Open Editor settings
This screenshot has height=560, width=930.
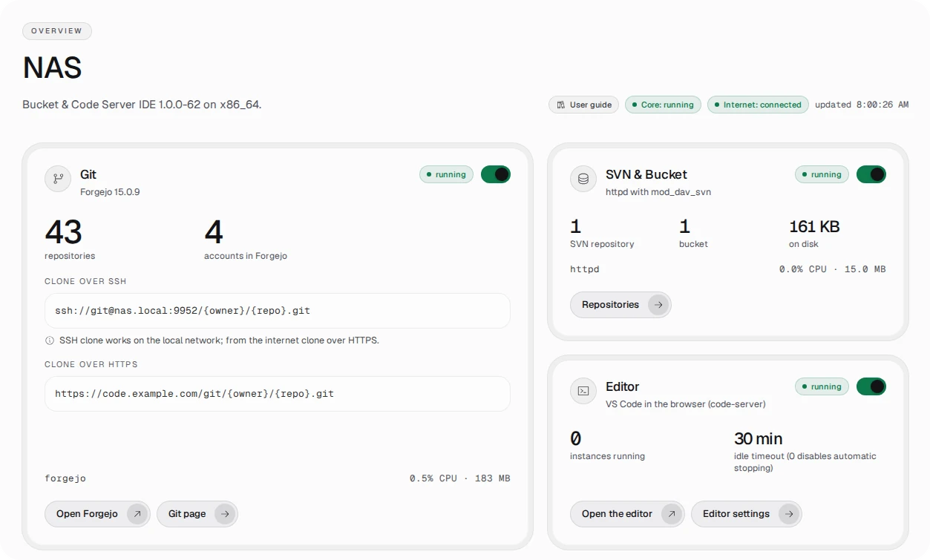[x=747, y=513]
